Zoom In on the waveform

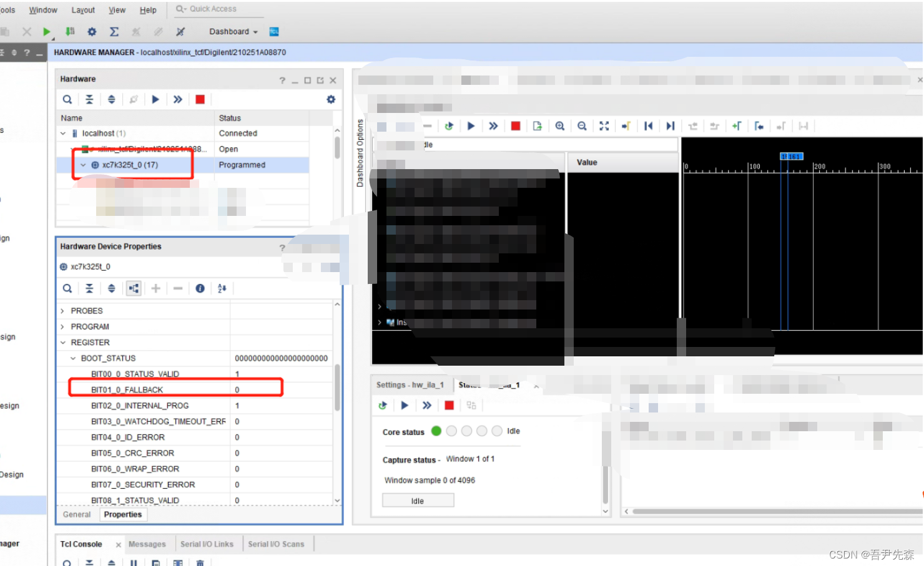pos(559,125)
